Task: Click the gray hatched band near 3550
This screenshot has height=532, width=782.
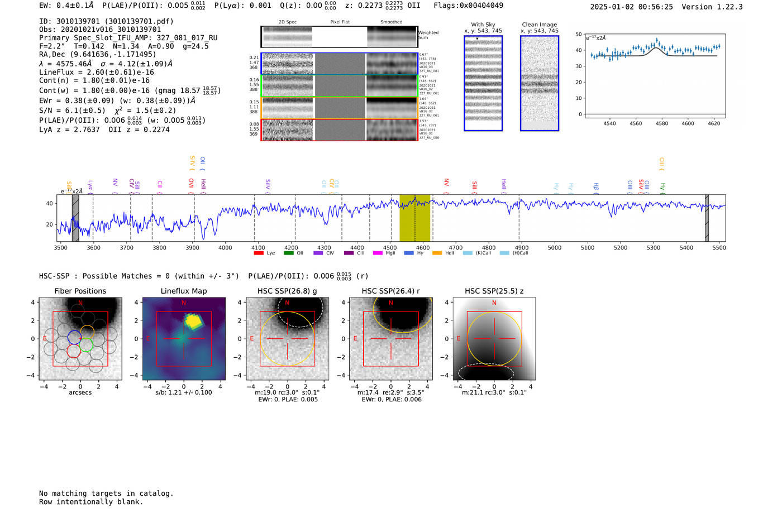Action: 75,218
